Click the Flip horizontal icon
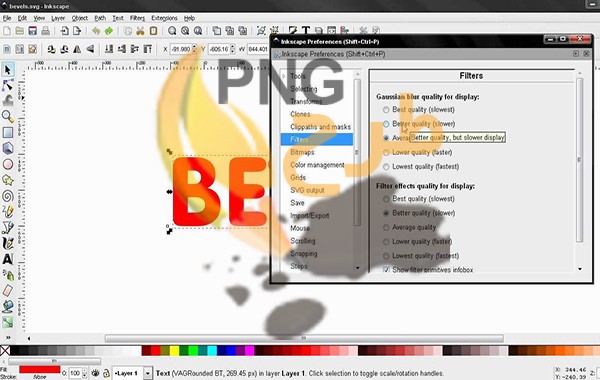 tap(77, 49)
